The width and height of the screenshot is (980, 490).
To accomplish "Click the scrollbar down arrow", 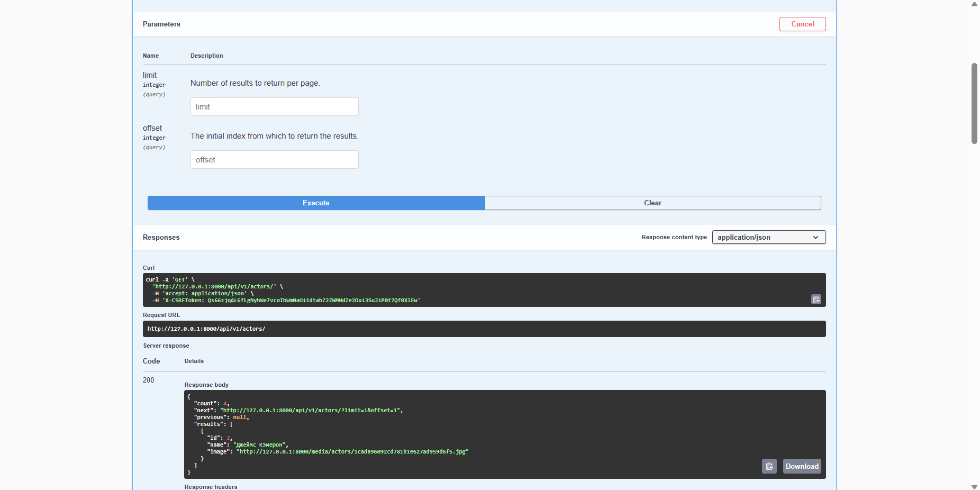I will point(973,486).
